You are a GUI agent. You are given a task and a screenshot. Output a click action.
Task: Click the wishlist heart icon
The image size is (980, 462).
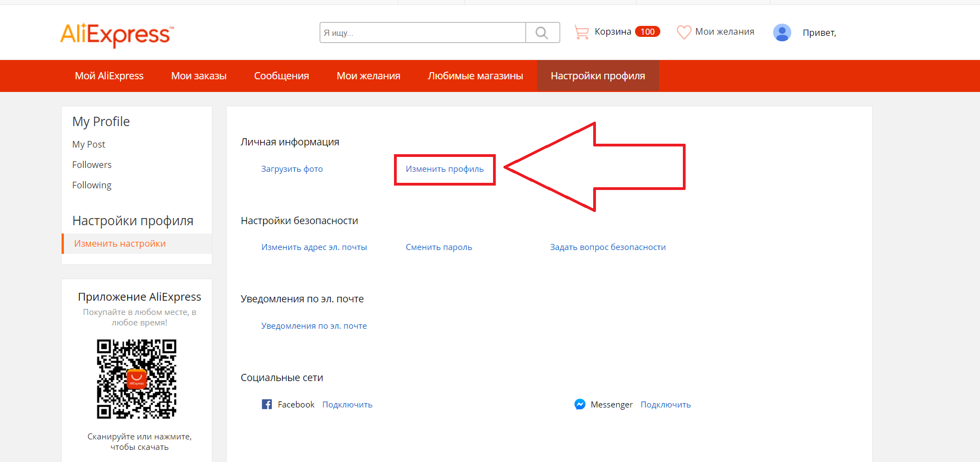click(684, 32)
